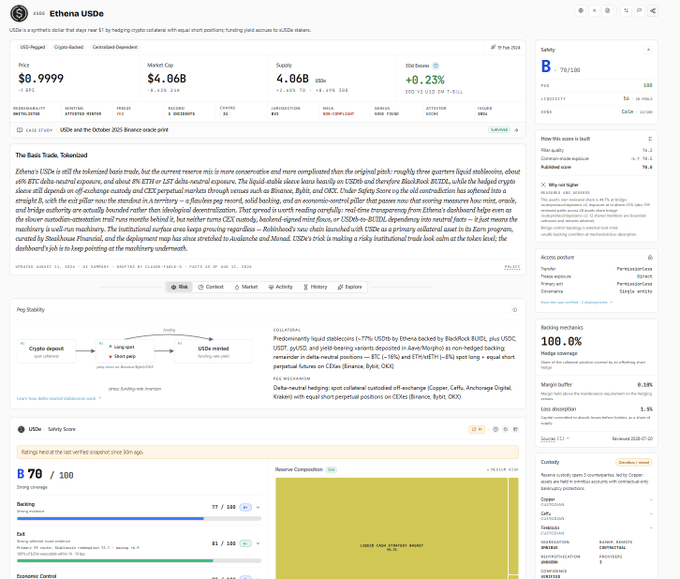The height and width of the screenshot is (579, 680).
Task: Open the compare sliders icon in header
Action: pos(626,11)
